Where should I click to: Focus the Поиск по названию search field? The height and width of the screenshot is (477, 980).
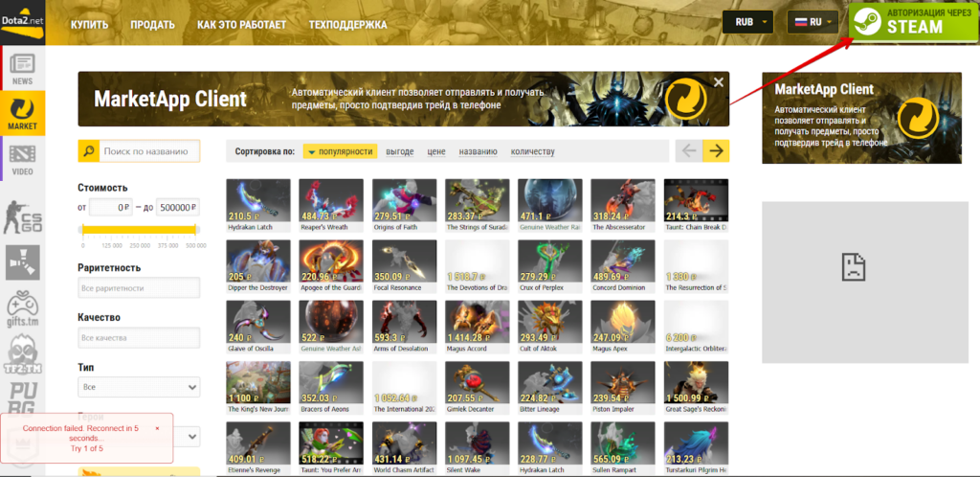point(149,150)
